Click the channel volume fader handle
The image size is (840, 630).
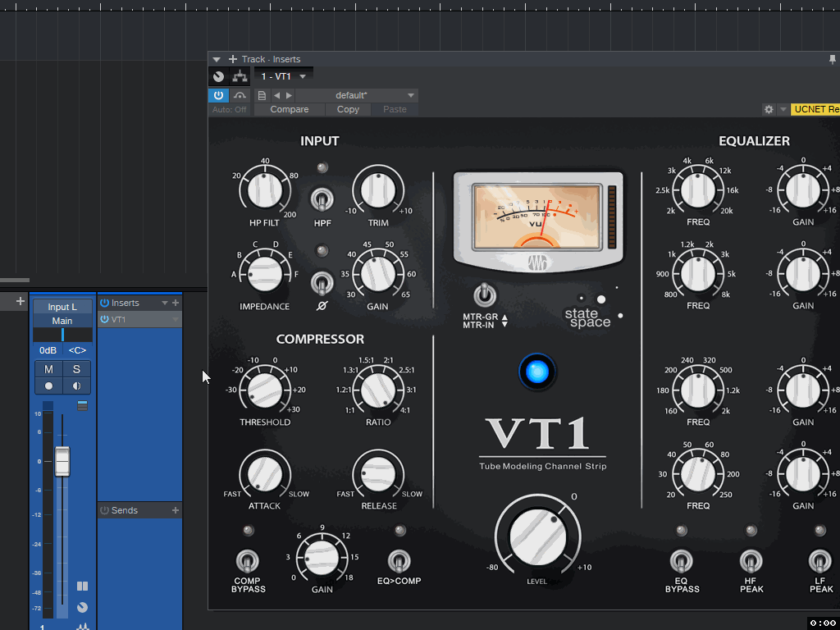pos(62,461)
